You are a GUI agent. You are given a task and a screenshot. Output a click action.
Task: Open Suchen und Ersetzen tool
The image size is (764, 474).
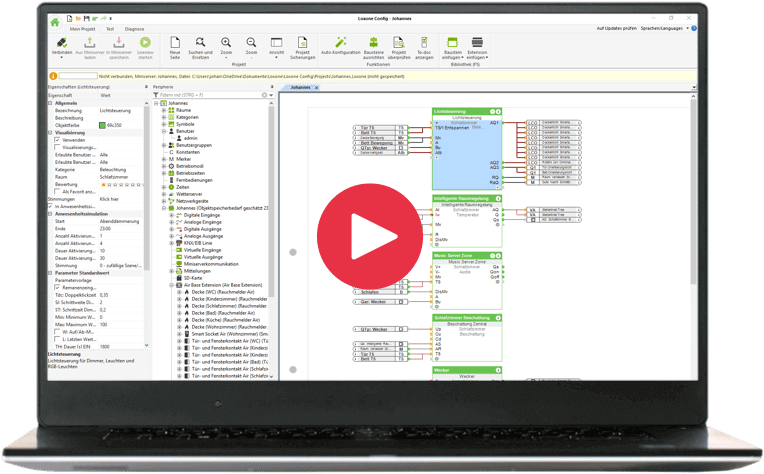click(201, 44)
